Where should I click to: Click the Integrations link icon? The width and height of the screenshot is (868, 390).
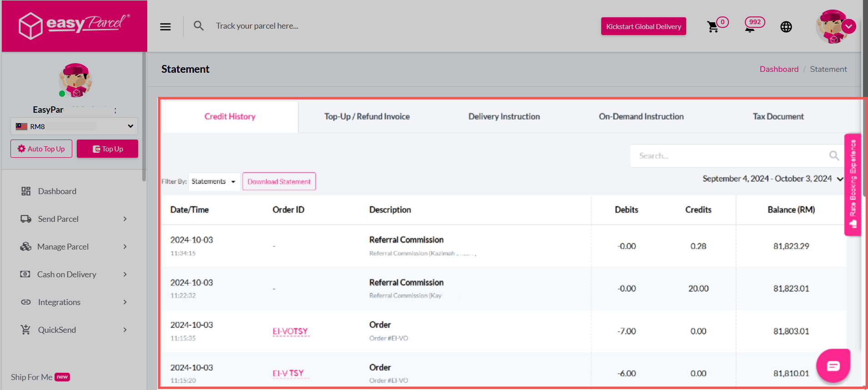(x=26, y=302)
